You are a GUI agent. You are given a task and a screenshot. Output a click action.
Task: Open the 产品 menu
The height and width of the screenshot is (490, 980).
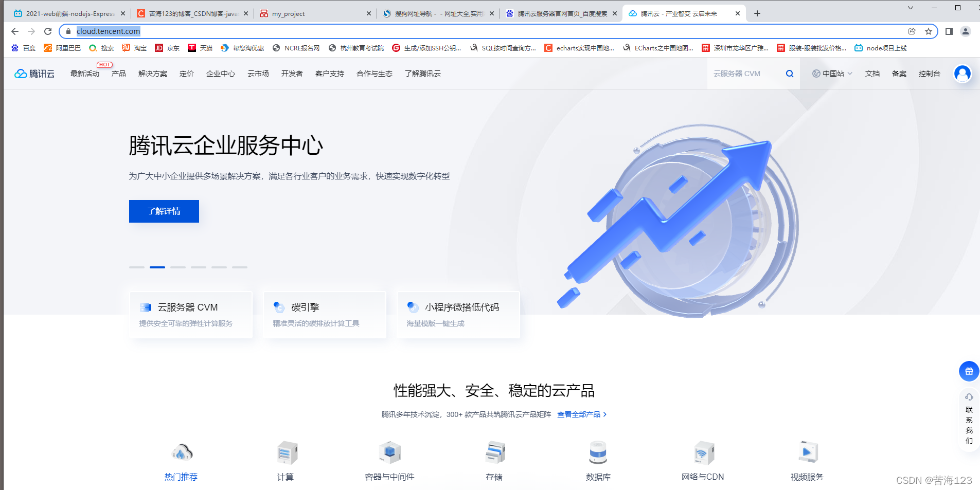[x=119, y=74]
